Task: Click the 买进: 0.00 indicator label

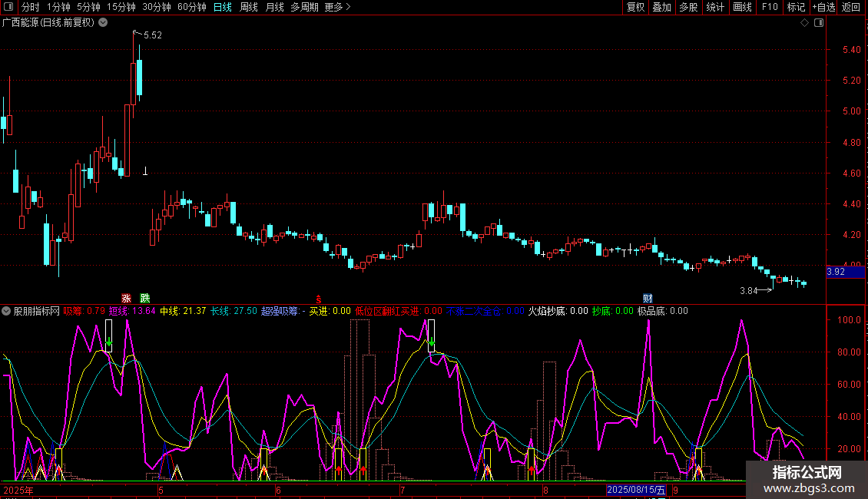Action: pos(330,311)
